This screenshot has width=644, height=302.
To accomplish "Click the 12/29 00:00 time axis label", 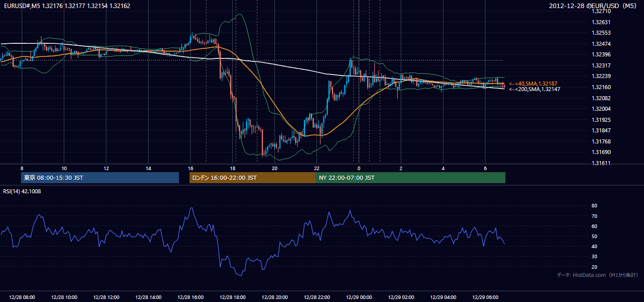I will 359,297.
